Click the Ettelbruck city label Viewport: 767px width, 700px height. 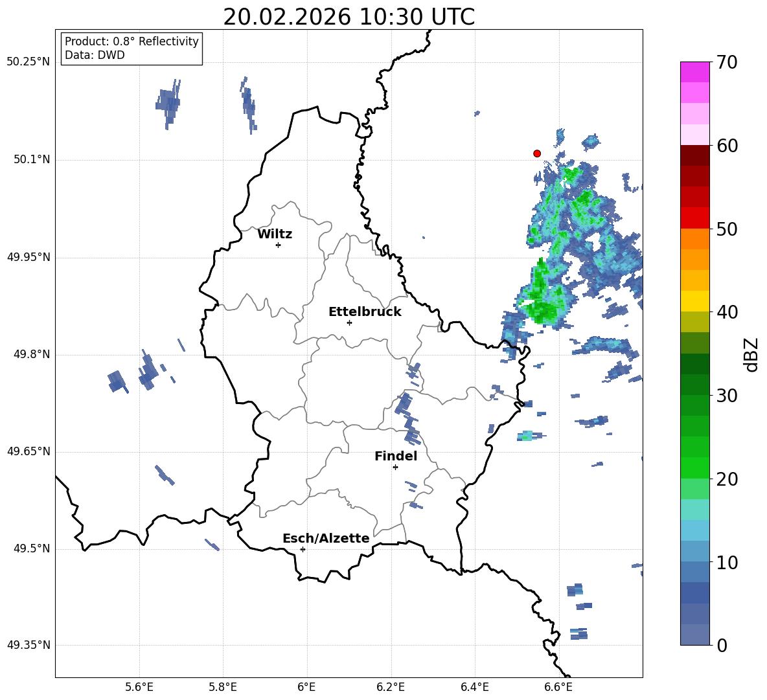pos(365,312)
